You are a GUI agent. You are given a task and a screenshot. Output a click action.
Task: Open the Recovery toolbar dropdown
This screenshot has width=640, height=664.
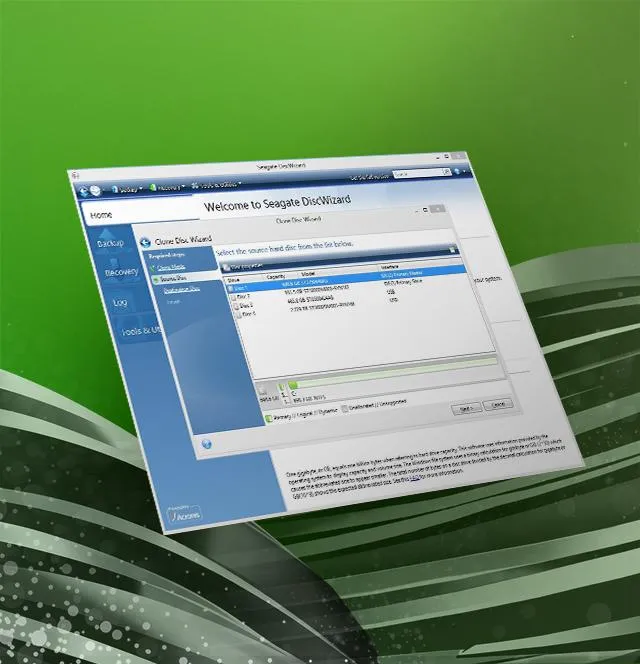pos(168,187)
